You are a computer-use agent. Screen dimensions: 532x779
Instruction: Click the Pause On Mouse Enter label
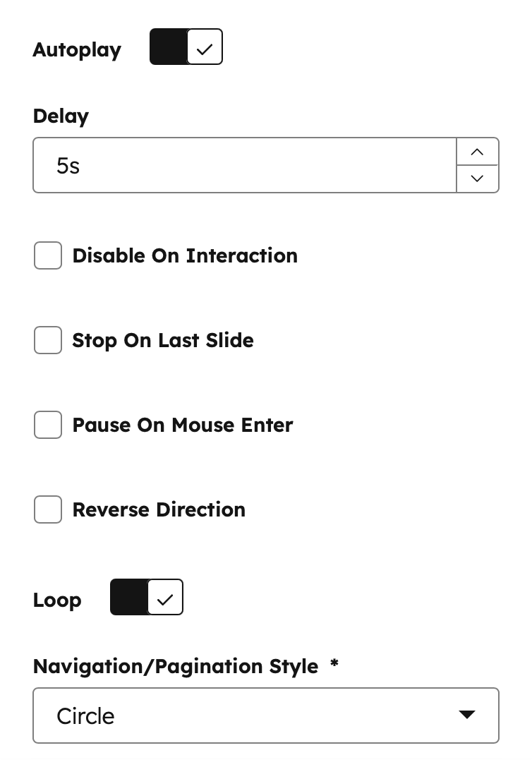183,425
